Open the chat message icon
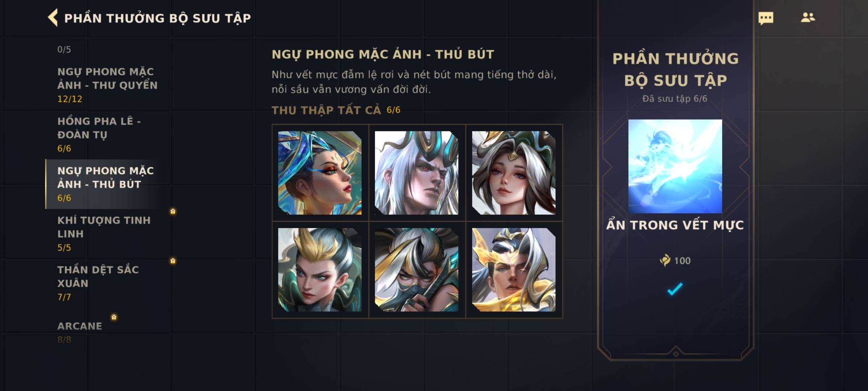868x391 pixels. [766, 18]
